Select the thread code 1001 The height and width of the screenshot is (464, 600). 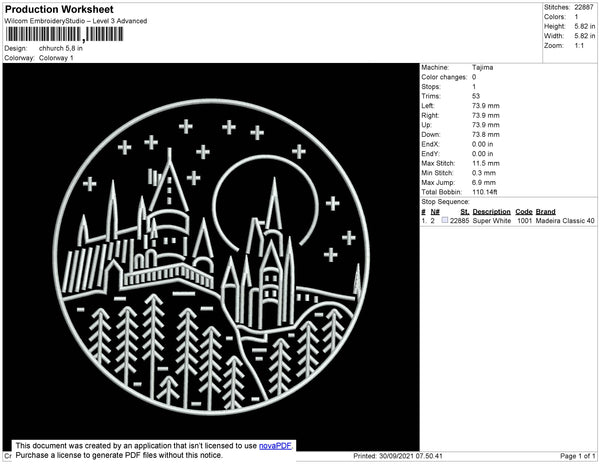click(x=525, y=221)
